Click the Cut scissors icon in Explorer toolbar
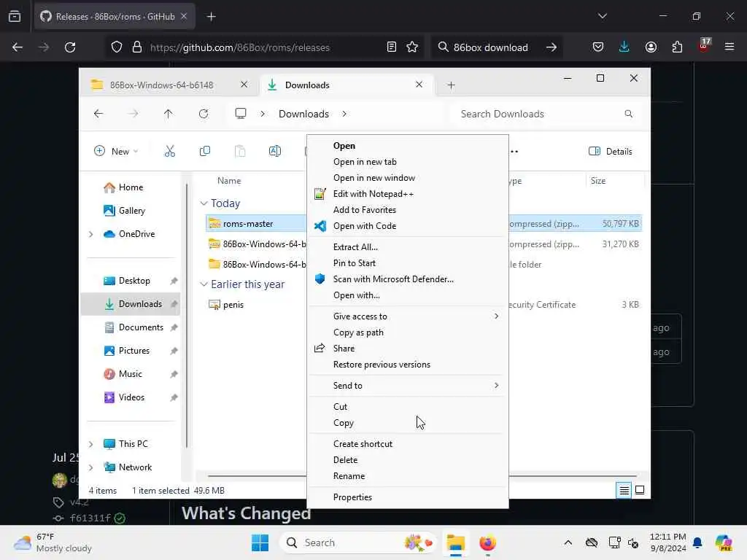This screenshot has width=747, height=560. click(x=169, y=151)
